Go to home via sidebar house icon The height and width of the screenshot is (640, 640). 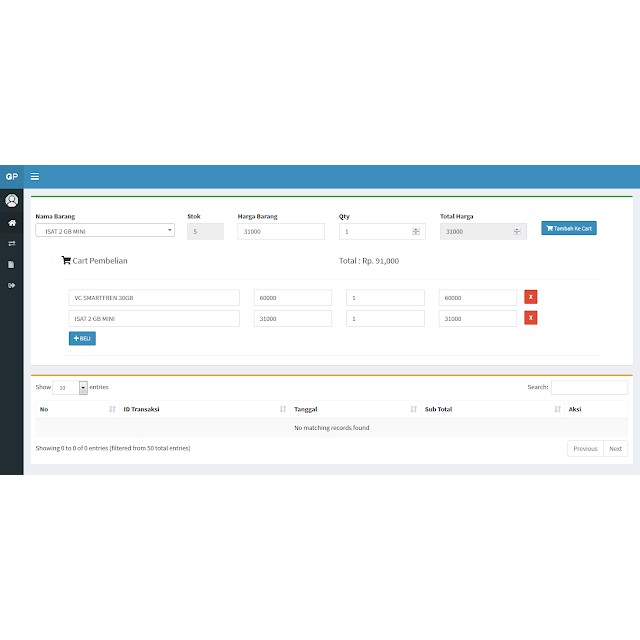coord(12,223)
